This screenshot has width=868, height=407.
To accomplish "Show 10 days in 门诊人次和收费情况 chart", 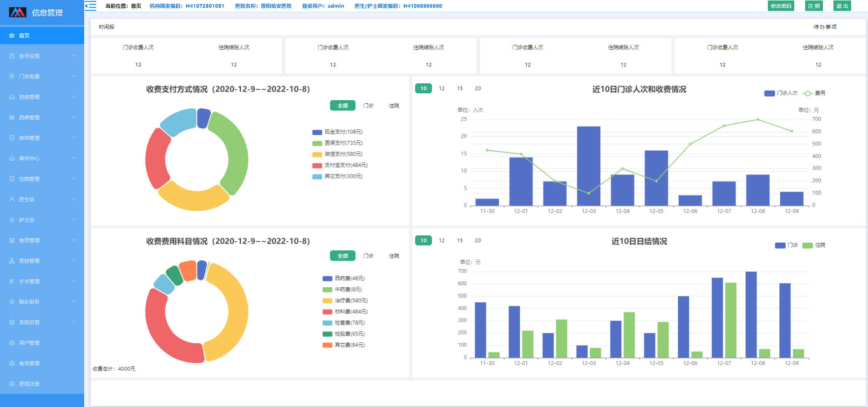I will click(x=423, y=88).
